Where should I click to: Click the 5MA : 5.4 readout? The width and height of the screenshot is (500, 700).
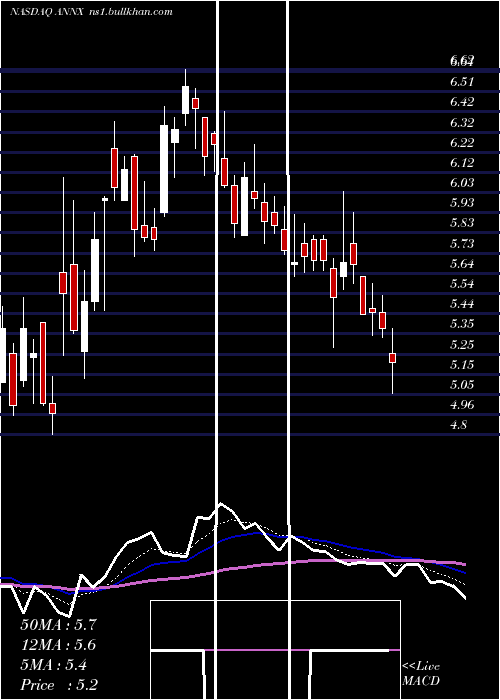click(x=54, y=665)
